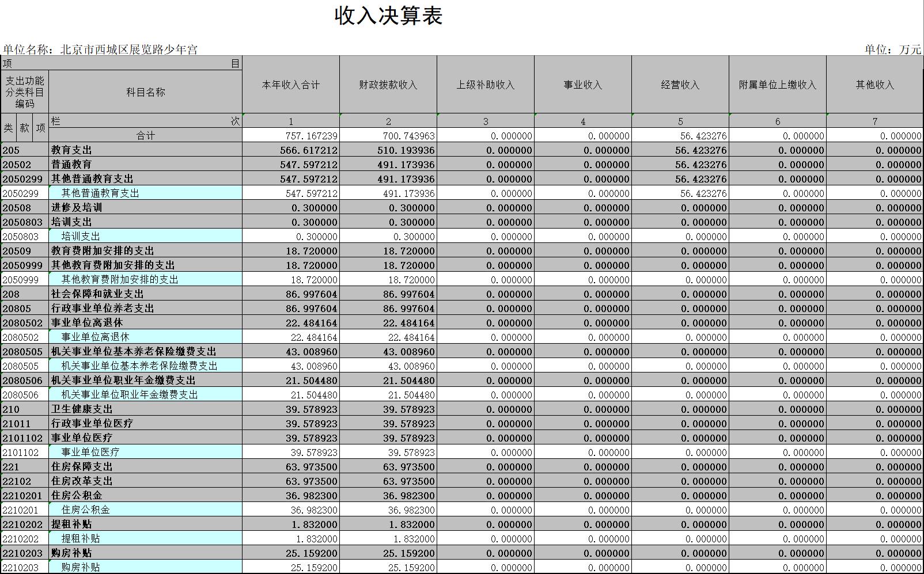Select the 类 header cell
The image size is (924, 574).
8,128
